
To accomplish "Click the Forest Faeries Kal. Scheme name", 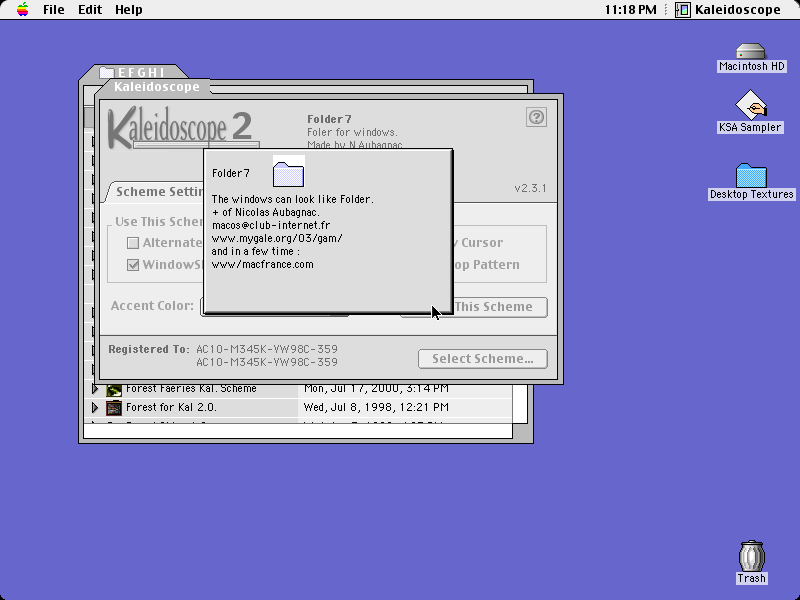I will (x=191, y=389).
